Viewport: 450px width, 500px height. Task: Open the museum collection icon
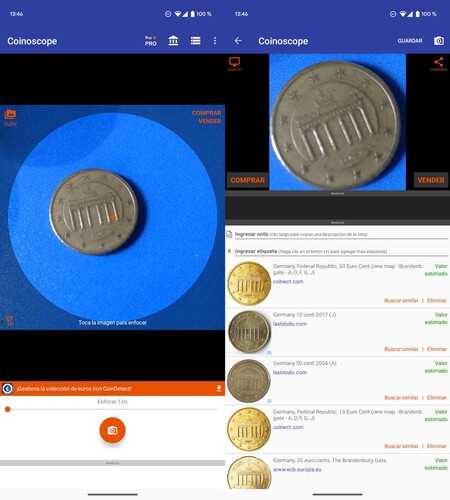173,41
